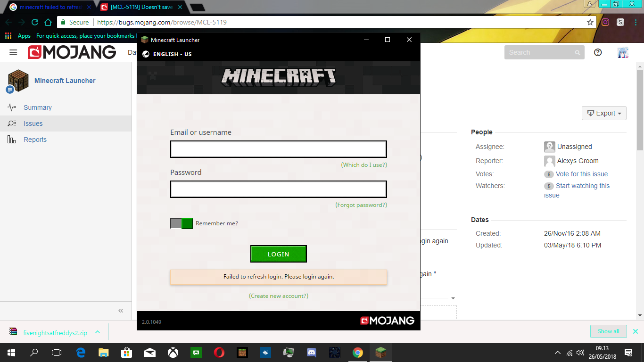Click the address bar URL

[x=163, y=22]
